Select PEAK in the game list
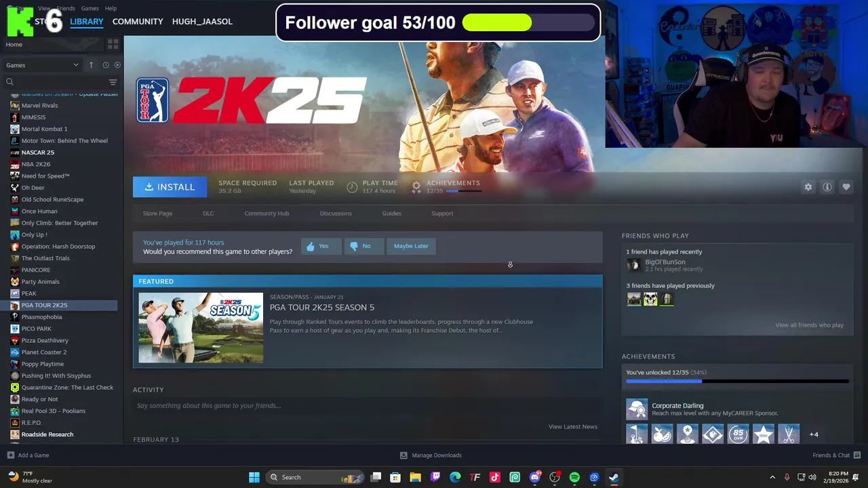 coord(28,293)
